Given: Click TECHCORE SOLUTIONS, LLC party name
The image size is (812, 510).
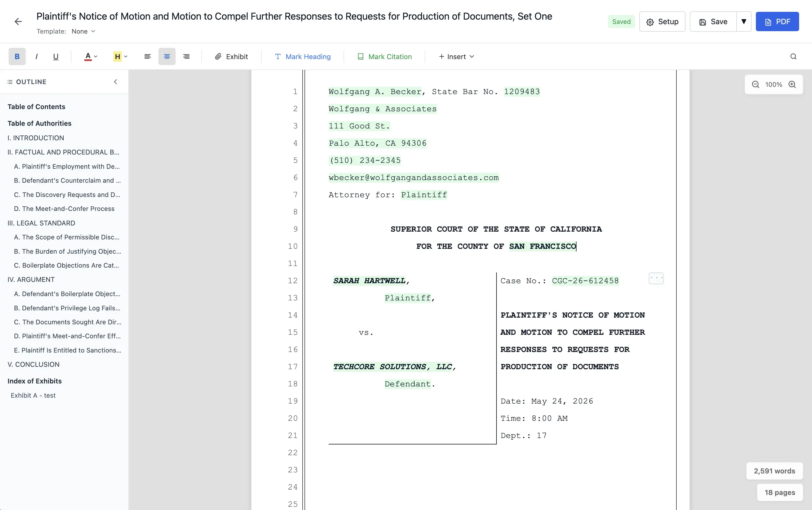Looking at the screenshot, I should tap(393, 367).
